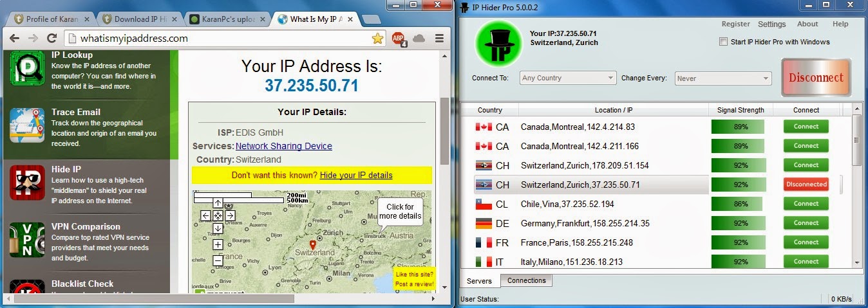868x308 pixels.
Task: Sort servers by Country column header
Action: 490,110
